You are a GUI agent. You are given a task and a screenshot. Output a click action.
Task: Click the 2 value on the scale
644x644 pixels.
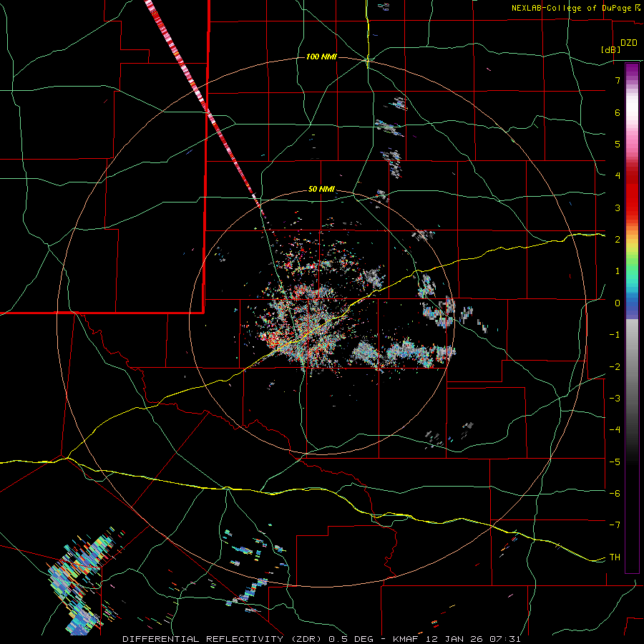[x=618, y=240]
